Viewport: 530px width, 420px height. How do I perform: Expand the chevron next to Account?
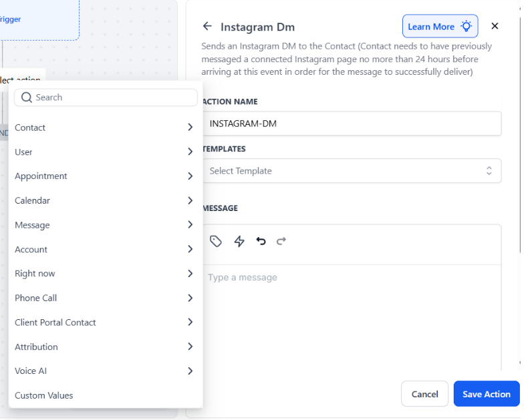[x=190, y=249]
